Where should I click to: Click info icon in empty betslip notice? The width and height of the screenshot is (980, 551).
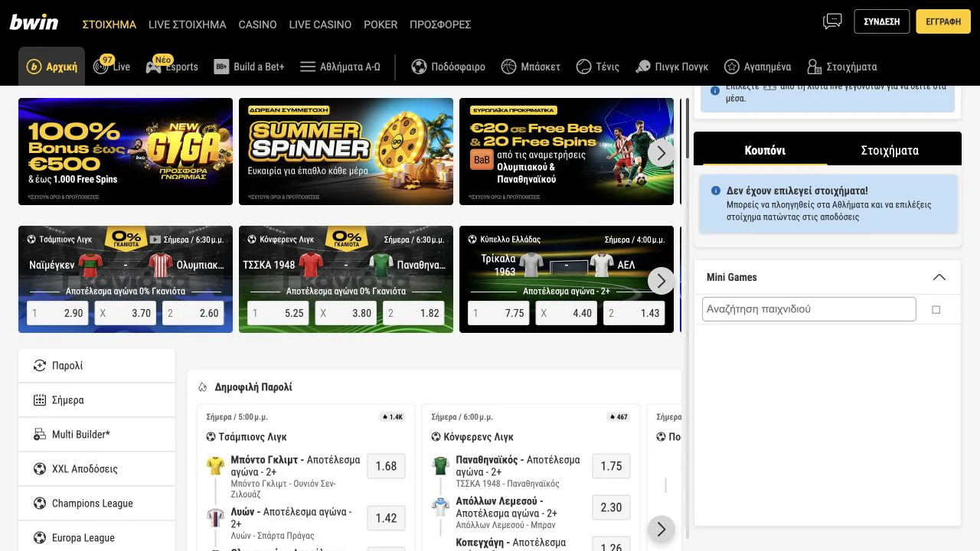[x=716, y=191]
